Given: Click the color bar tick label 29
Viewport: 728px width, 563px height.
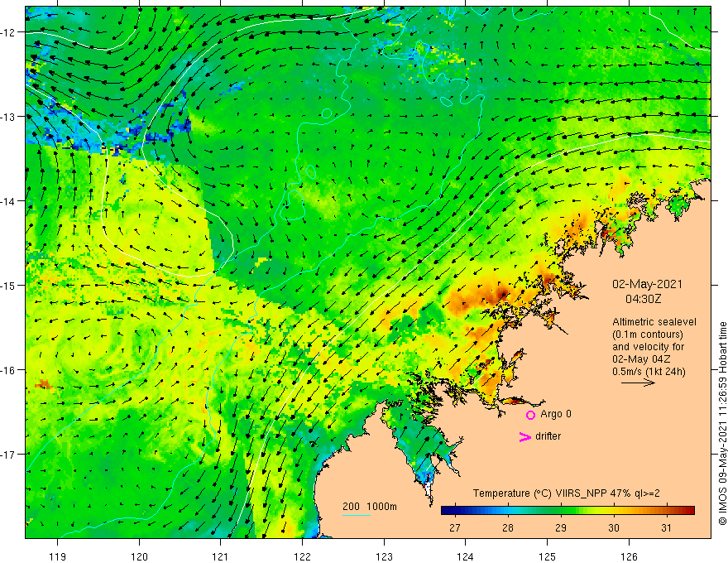Looking at the screenshot, I should [561, 527].
